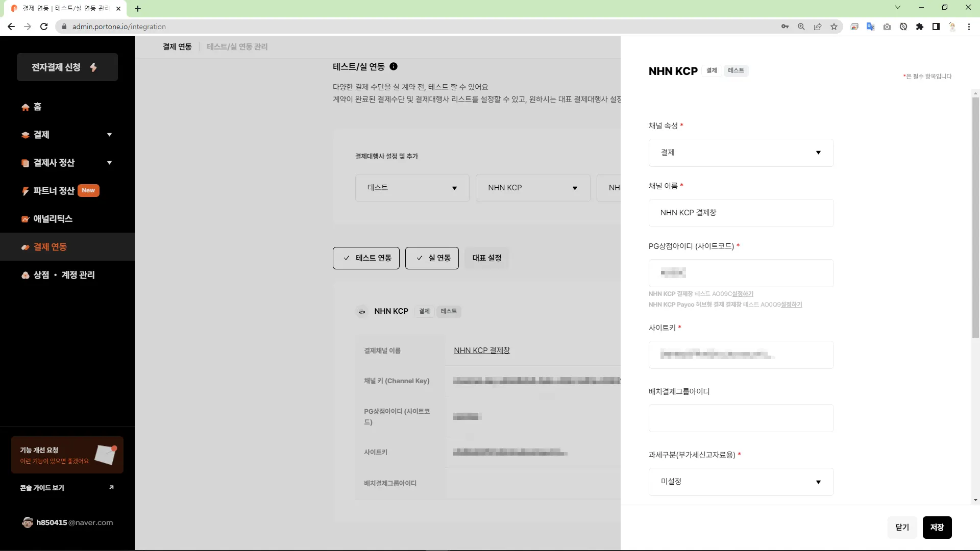
Task: Open 파트너 정산 menu item
Action: click(x=54, y=191)
